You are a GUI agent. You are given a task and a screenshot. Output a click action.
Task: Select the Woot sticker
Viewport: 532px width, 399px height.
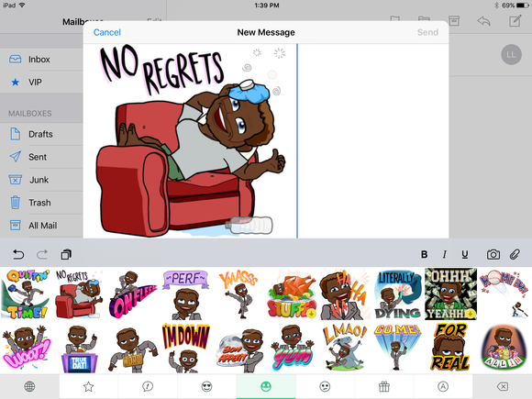pos(27,348)
